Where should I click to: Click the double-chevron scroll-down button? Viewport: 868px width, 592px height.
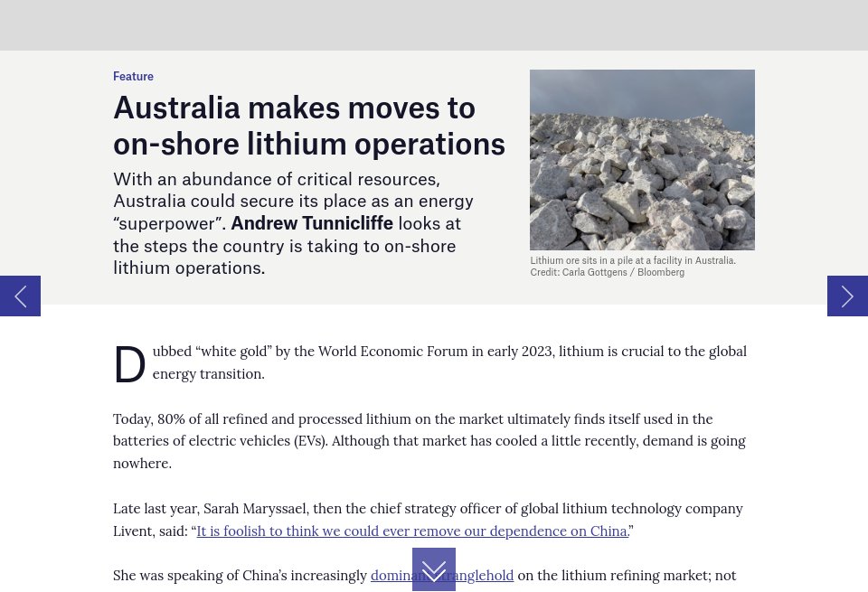434,569
